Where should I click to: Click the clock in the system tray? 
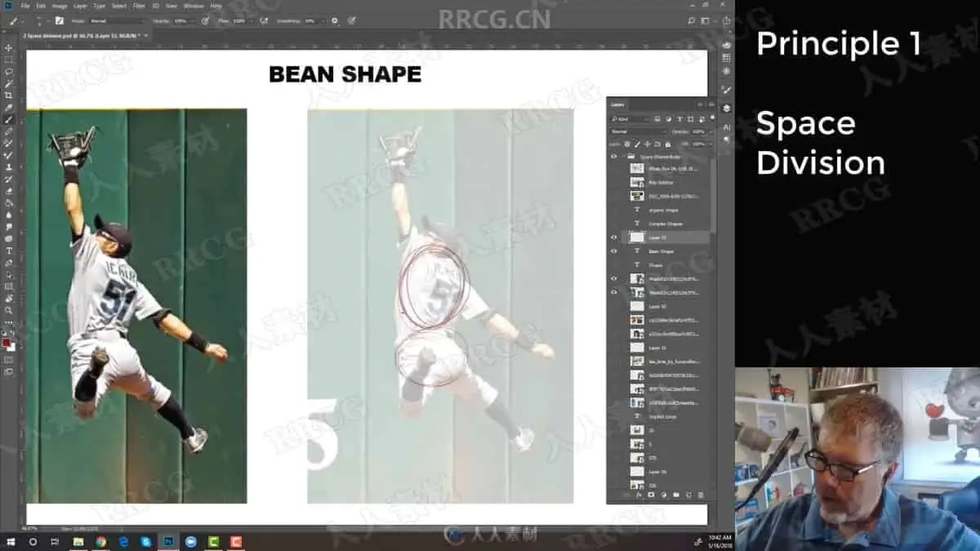coord(720,541)
